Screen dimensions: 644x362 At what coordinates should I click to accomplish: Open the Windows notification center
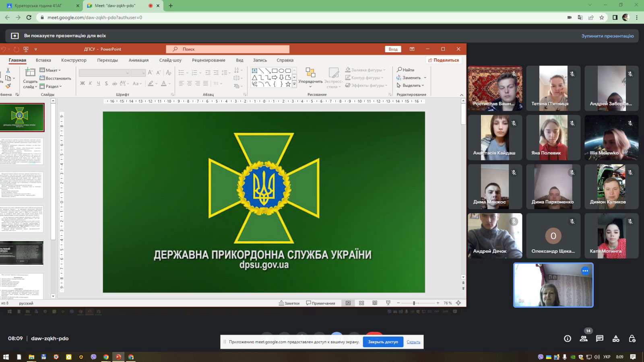point(633,357)
